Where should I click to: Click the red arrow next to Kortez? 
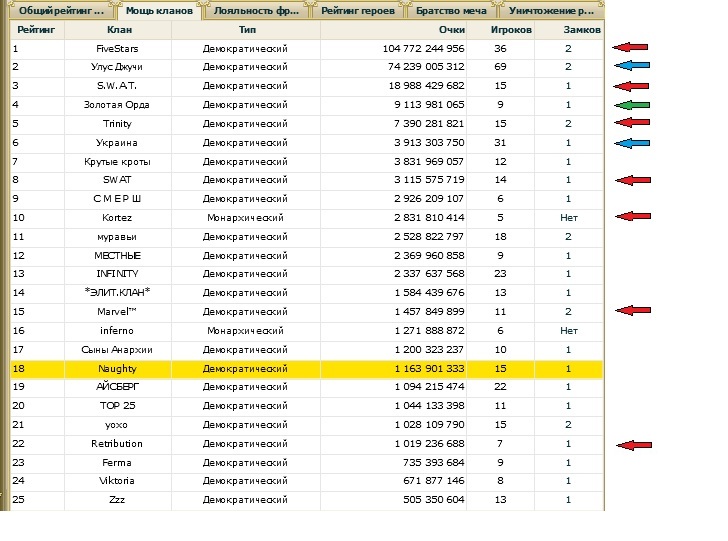630,217
